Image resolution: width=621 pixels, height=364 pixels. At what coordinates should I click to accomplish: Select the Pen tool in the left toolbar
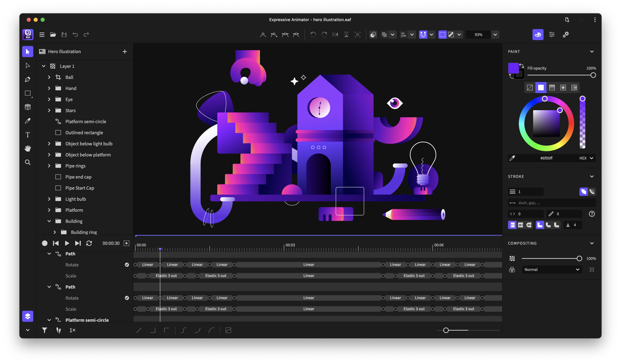pos(28,79)
